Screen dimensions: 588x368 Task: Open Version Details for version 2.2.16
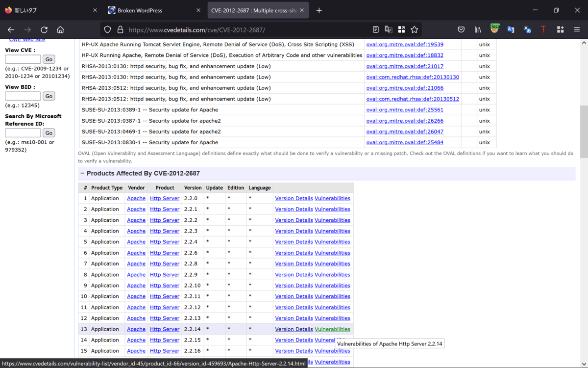[294, 351]
